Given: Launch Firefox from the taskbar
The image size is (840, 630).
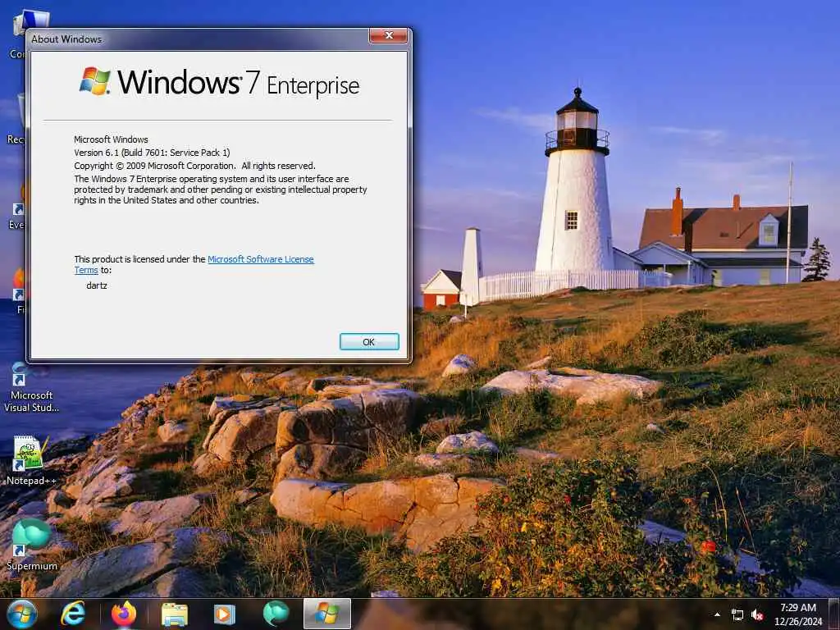Looking at the screenshot, I should coord(123,614).
